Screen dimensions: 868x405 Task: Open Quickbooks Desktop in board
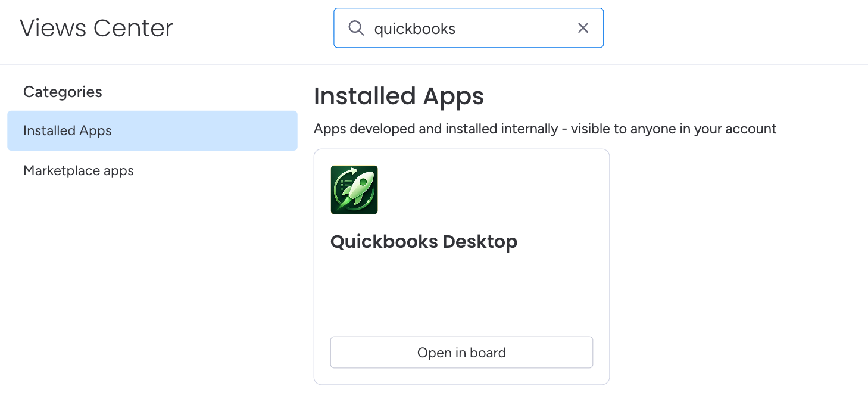pos(461,353)
